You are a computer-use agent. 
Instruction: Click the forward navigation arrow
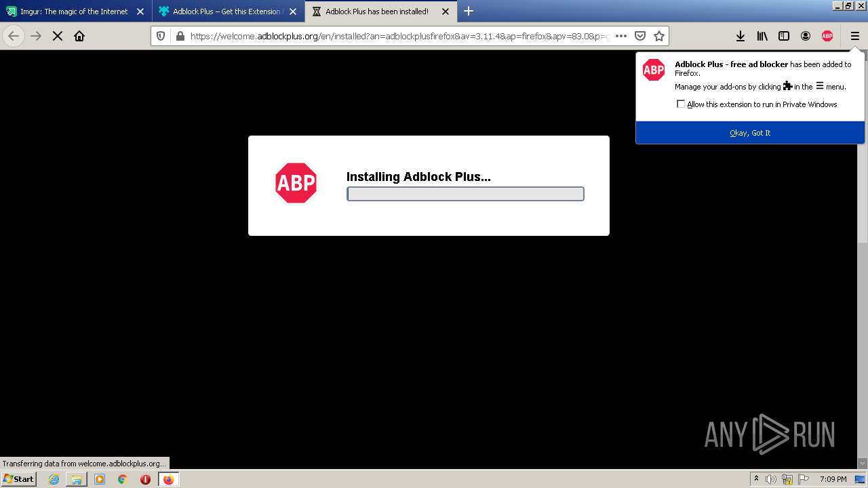tap(36, 36)
